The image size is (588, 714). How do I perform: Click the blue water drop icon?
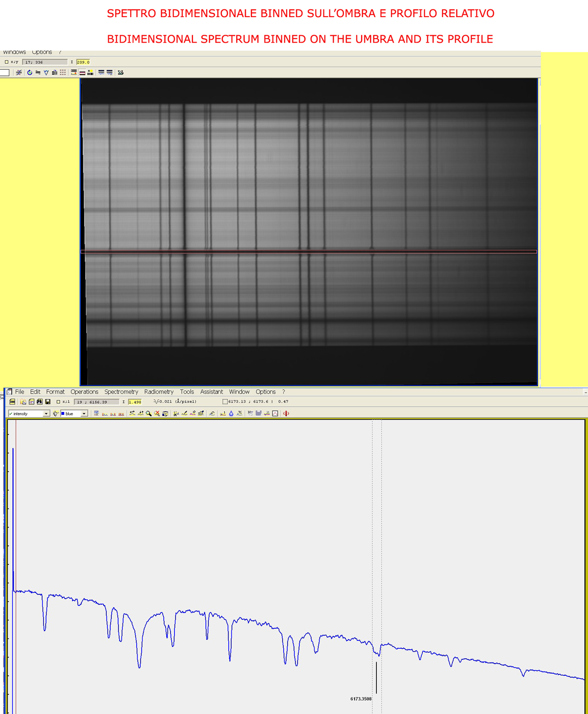click(x=231, y=413)
